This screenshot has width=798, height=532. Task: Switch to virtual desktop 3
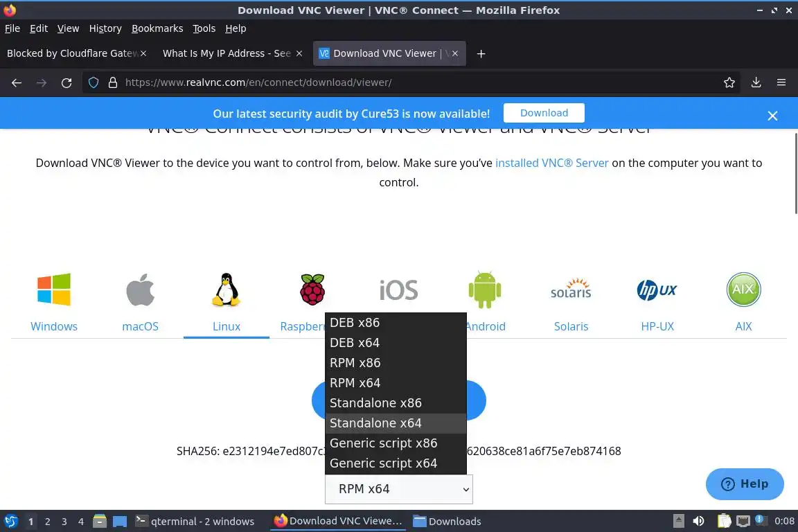(x=64, y=522)
